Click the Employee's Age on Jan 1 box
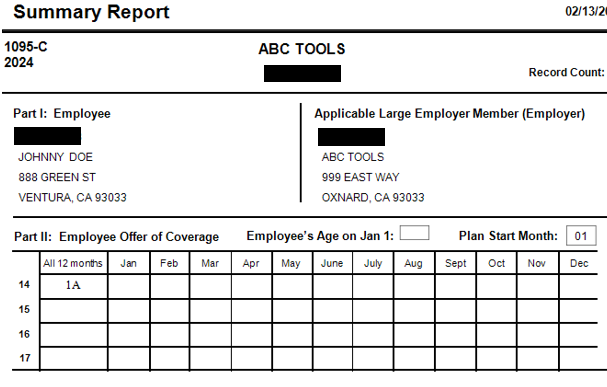The width and height of the screenshot is (607, 387). click(x=414, y=233)
